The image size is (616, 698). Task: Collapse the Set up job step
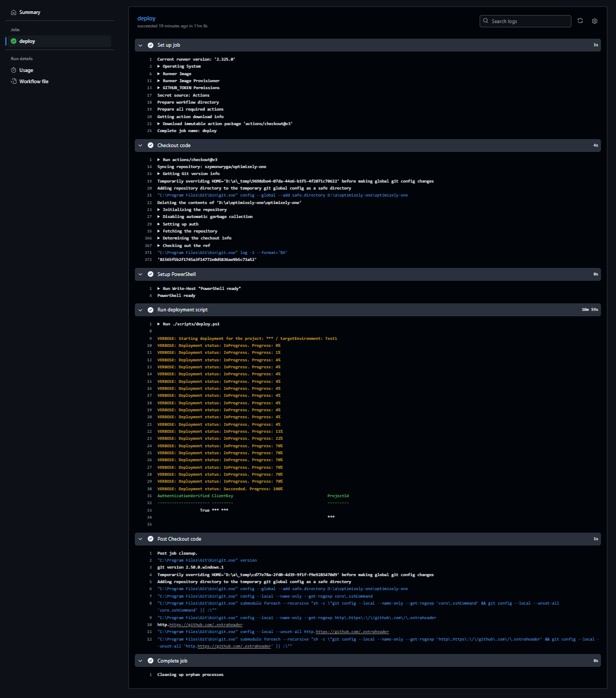coord(140,45)
